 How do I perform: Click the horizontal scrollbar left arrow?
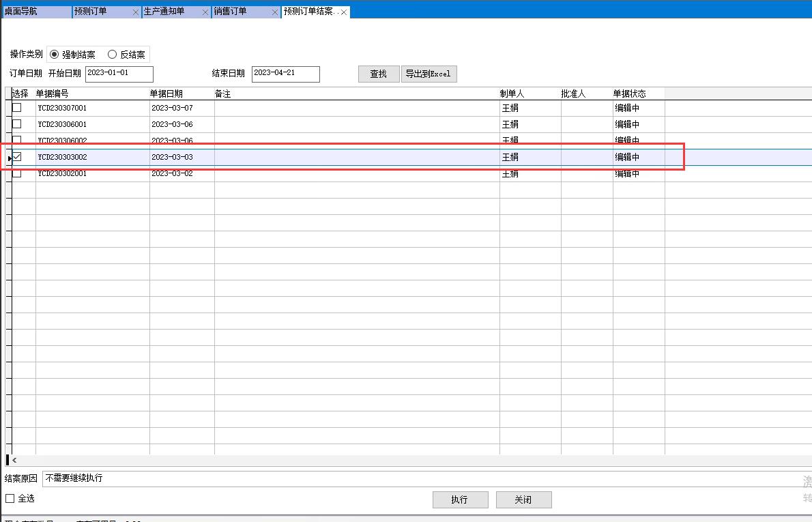(x=14, y=461)
